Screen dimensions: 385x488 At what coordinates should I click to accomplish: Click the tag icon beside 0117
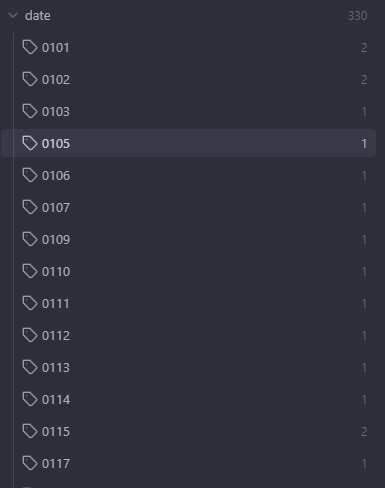30,463
